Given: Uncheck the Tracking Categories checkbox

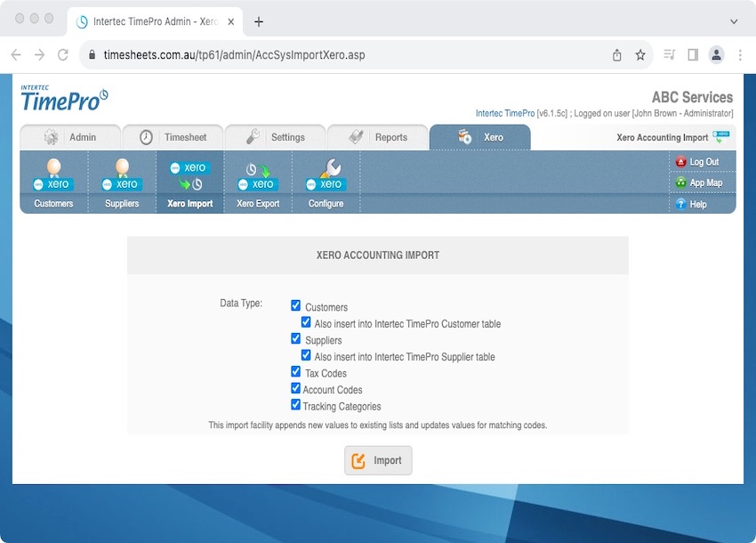Looking at the screenshot, I should (x=295, y=404).
